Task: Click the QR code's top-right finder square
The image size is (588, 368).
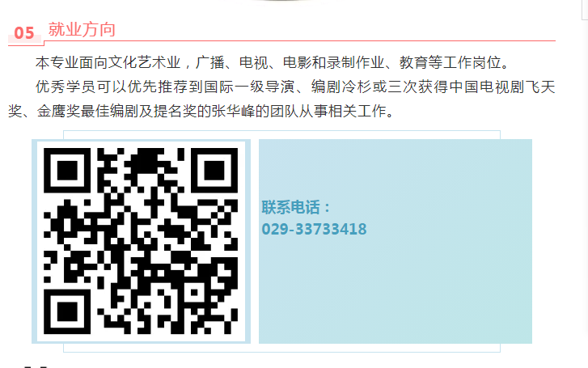Action: 214,171
